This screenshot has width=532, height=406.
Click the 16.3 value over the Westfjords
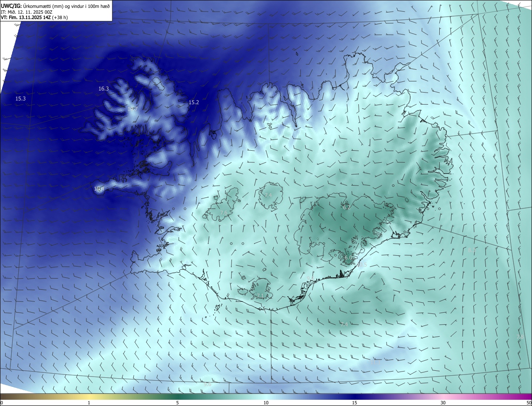pos(103,88)
